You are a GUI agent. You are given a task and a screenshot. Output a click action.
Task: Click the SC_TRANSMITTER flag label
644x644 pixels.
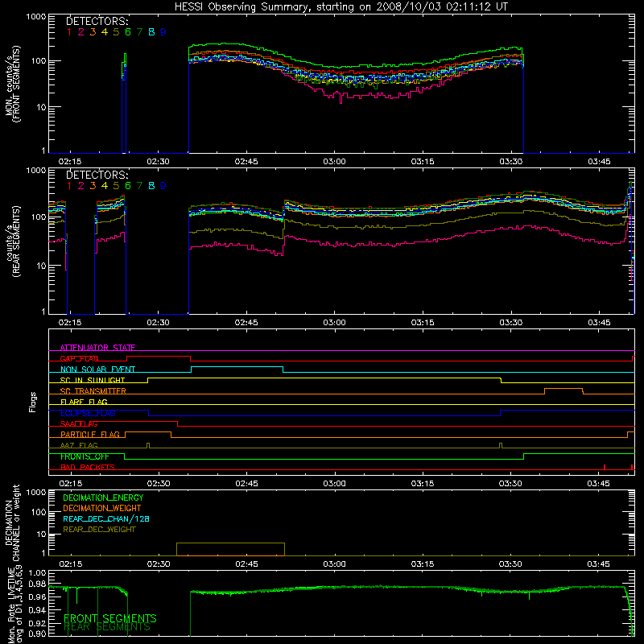point(93,391)
